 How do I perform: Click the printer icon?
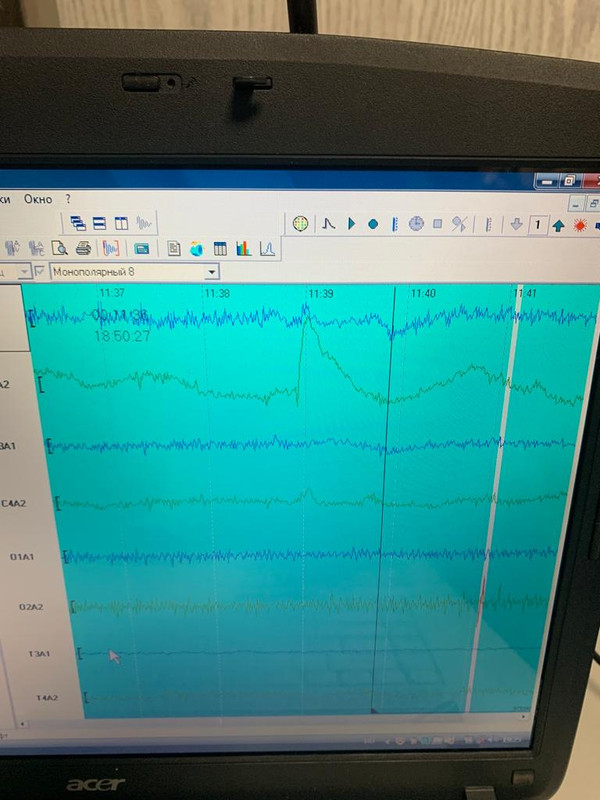(83, 248)
